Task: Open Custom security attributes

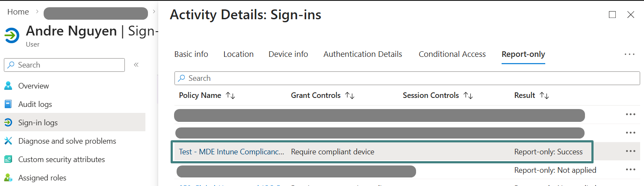Action: pyautogui.click(x=61, y=159)
